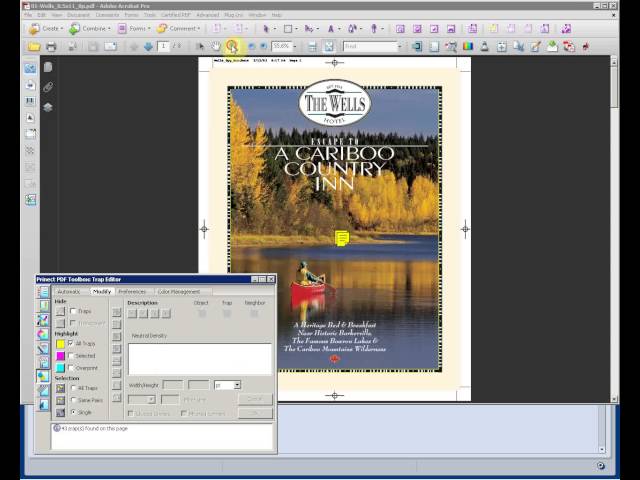
Task: Click the green download-arrow envelope icon
Action: [x=552, y=46]
